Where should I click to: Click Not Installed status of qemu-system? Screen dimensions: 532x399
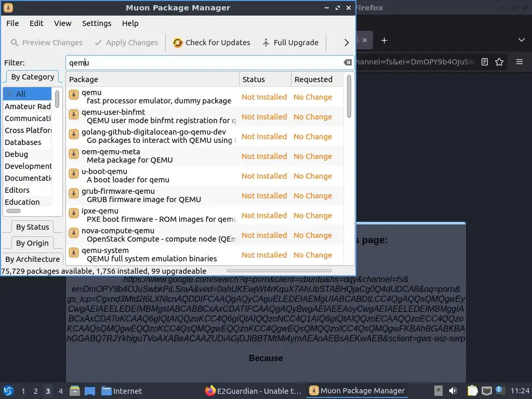point(264,255)
